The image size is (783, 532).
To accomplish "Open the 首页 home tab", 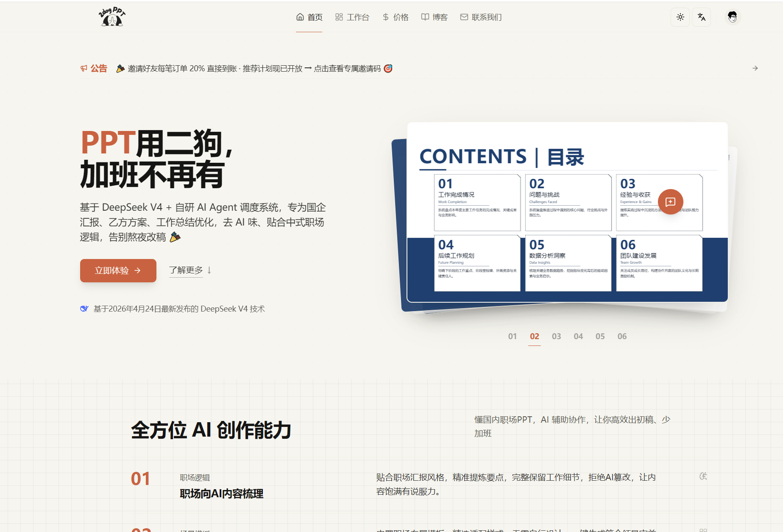I will tap(309, 17).
